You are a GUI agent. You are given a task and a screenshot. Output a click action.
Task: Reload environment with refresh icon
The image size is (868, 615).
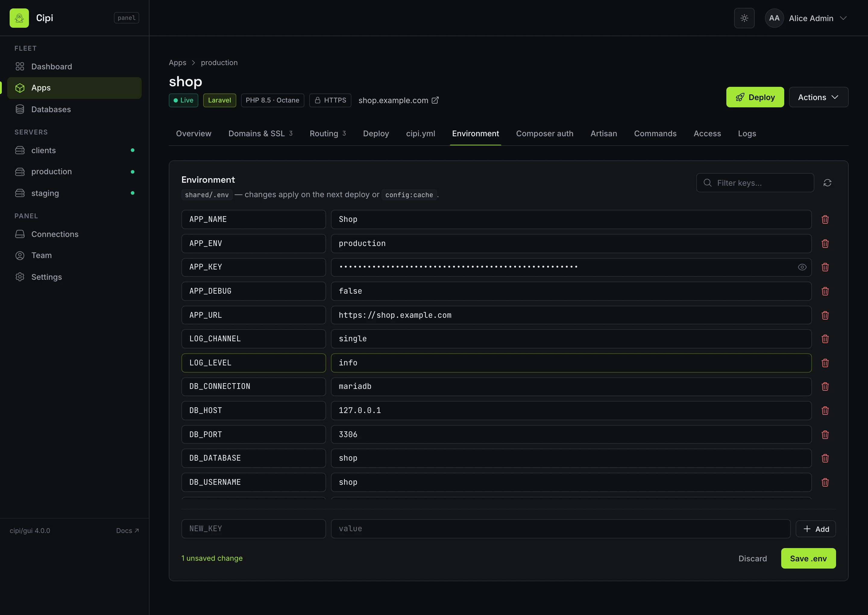[x=827, y=183]
